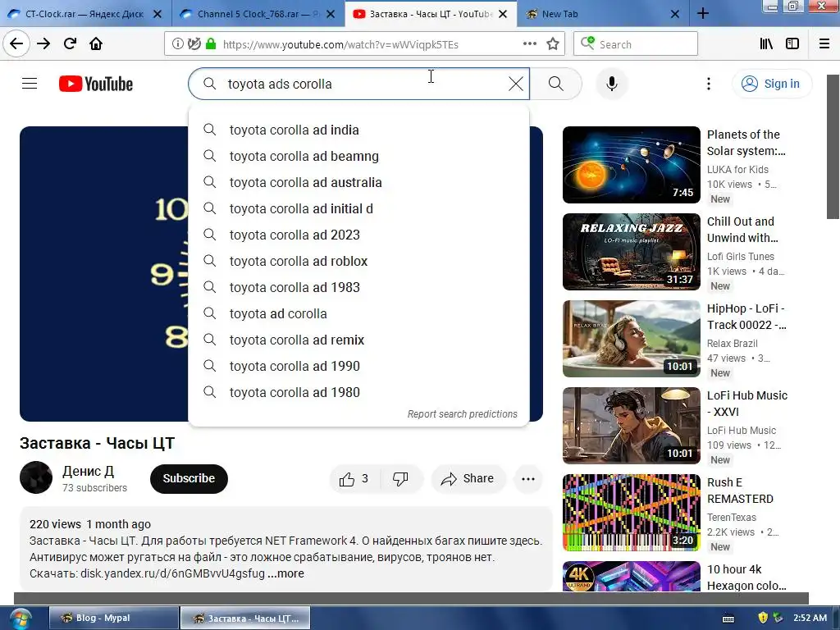Open the Library bookshelf icon
The width and height of the screenshot is (840, 630).
tap(766, 44)
